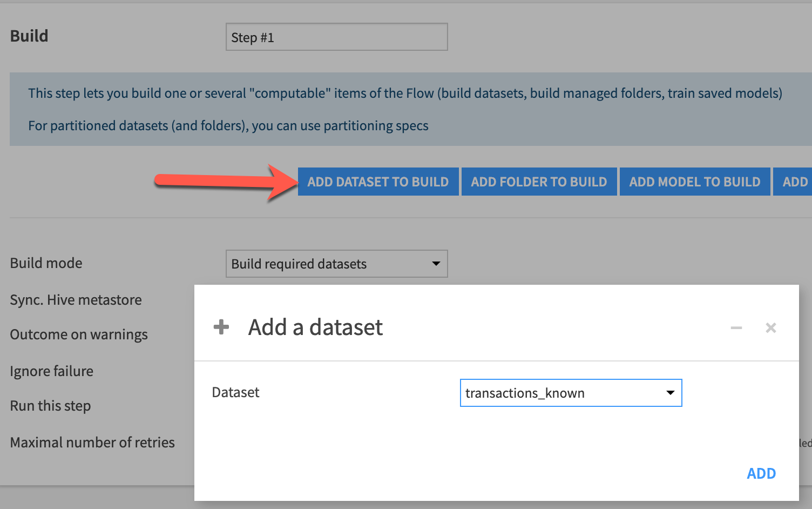The height and width of the screenshot is (509, 812).
Task: Click the "Maximal number of retries" label
Action: [x=92, y=442]
